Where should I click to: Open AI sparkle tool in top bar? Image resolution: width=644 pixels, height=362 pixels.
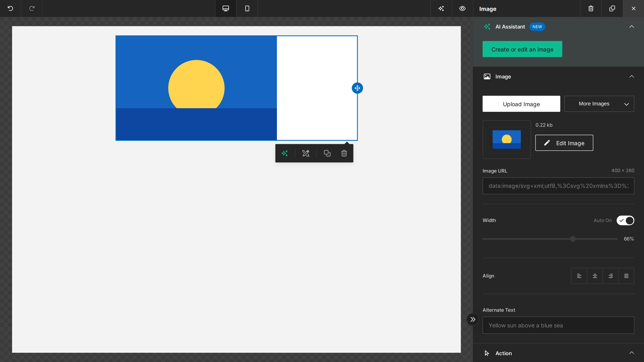[x=441, y=8]
